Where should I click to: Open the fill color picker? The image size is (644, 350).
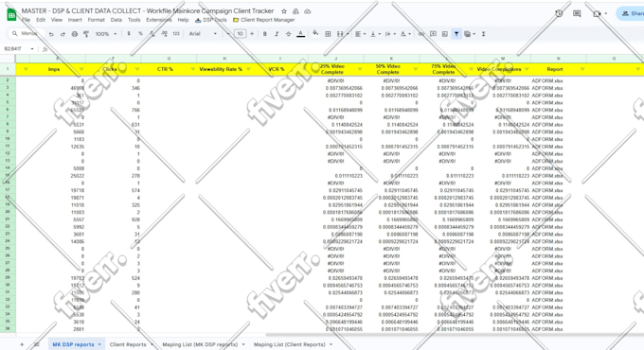click(315, 33)
